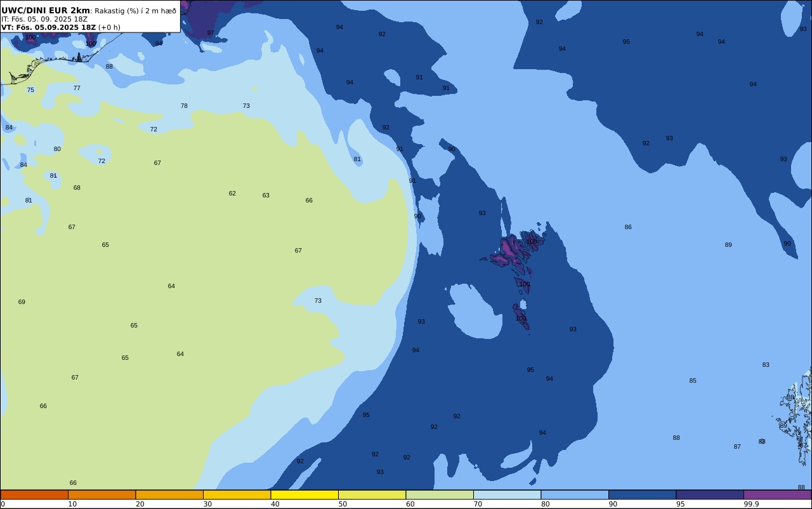Click the legend tick label '0'

(3, 504)
